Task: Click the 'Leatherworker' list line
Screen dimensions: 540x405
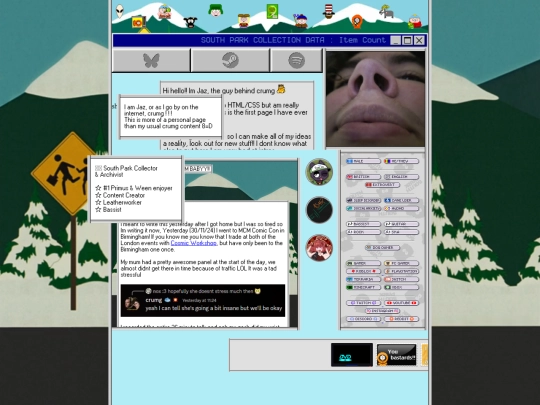Action: tap(118, 202)
